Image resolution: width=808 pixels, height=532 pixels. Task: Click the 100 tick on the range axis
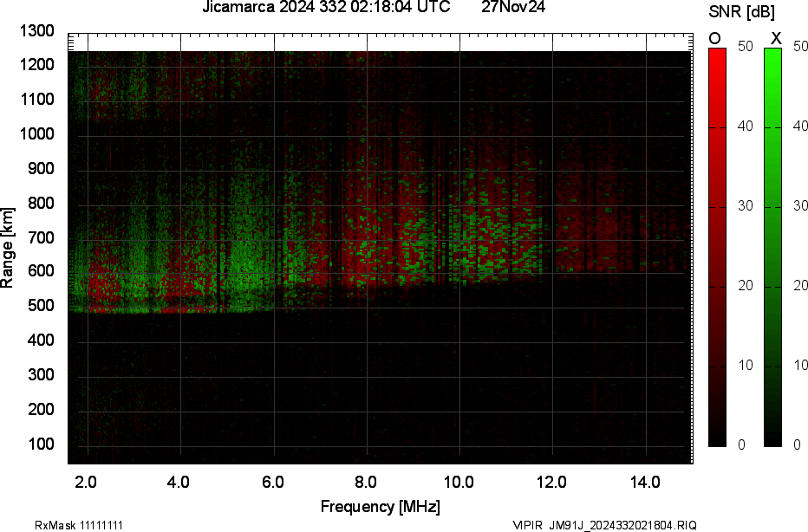[41, 444]
